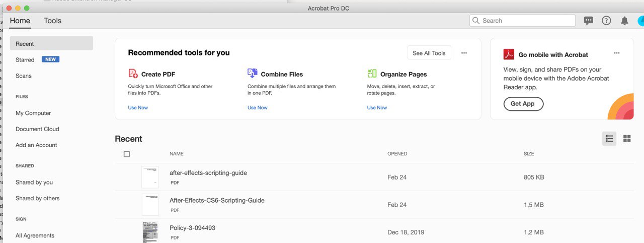Click the Get App button
This screenshot has height=243, width=644.
[523, 104]
